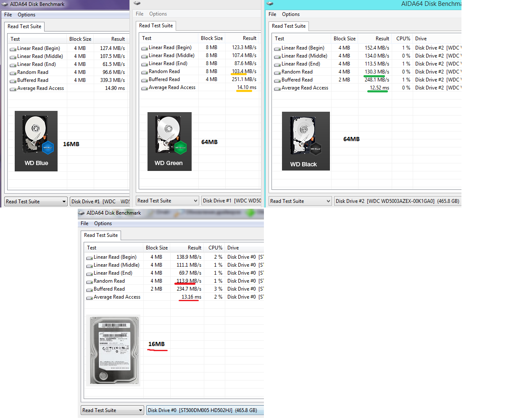
Task: Click the Average Read Access disk icon in WD Black window
Action: (x=277, y=88)
